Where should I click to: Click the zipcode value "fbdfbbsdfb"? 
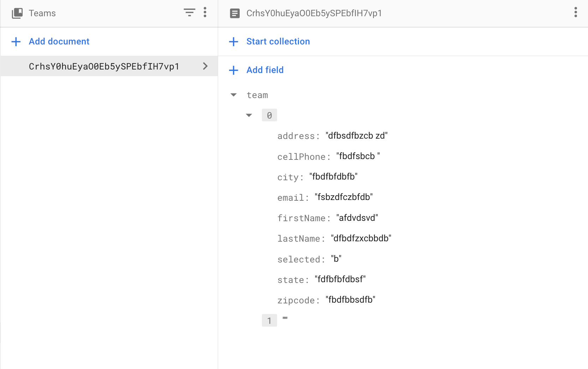click(x=350, y=300)
